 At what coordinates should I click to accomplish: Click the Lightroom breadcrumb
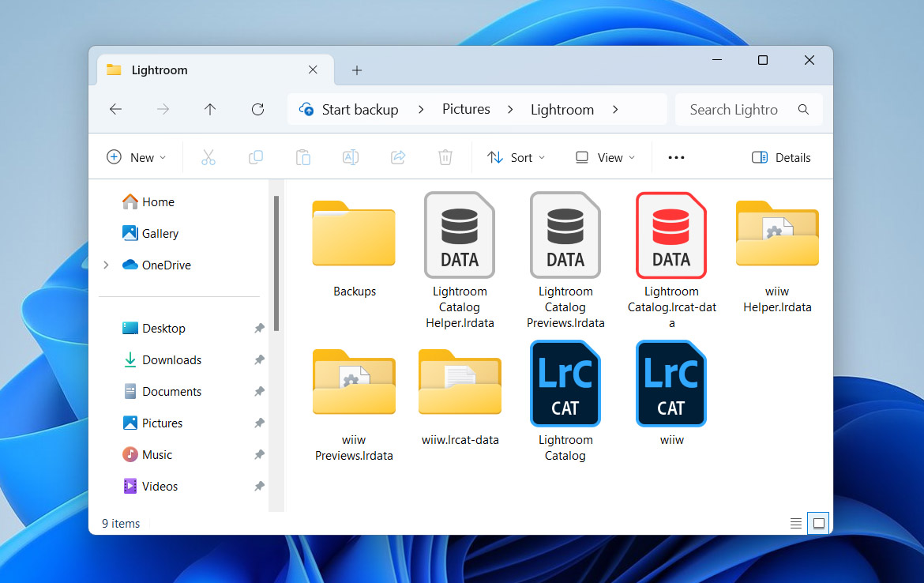pyautogui.click(x=562, y=110)
